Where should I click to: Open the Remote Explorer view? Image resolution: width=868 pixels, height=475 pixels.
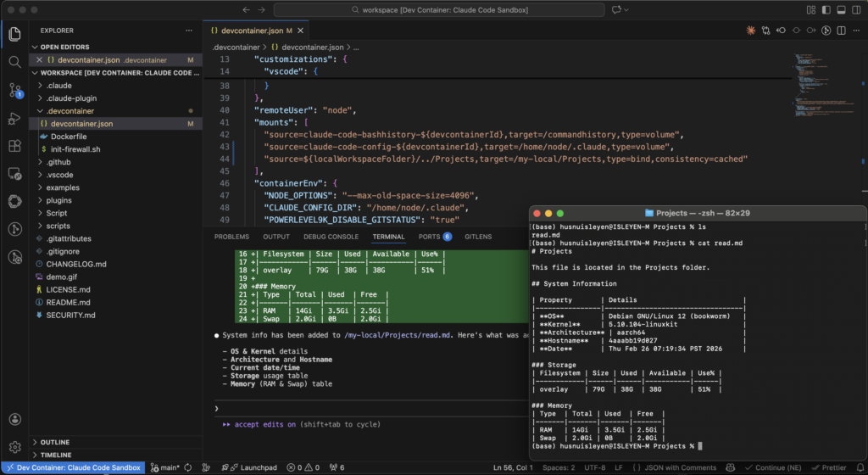[14, 173]
